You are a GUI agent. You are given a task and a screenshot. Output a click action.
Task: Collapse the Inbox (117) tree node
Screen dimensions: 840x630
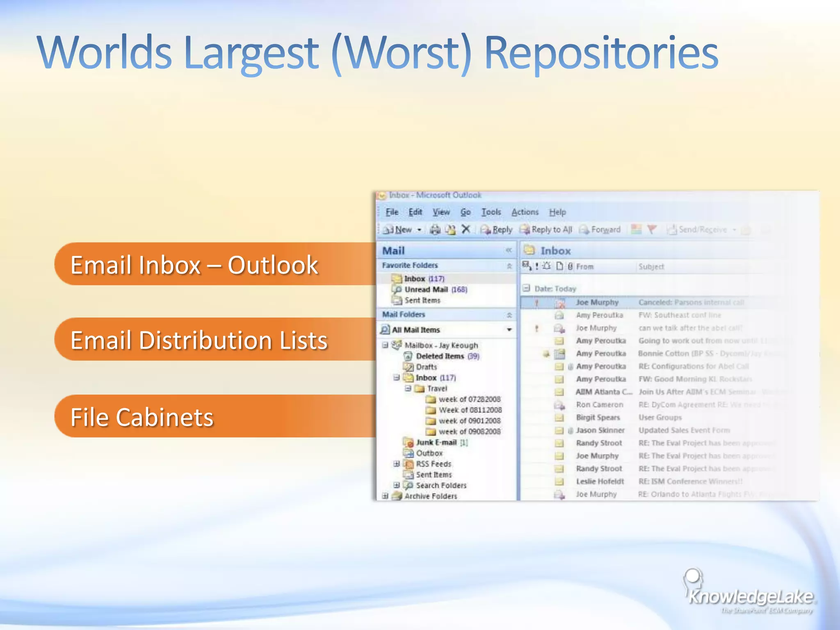click(396, 377)
